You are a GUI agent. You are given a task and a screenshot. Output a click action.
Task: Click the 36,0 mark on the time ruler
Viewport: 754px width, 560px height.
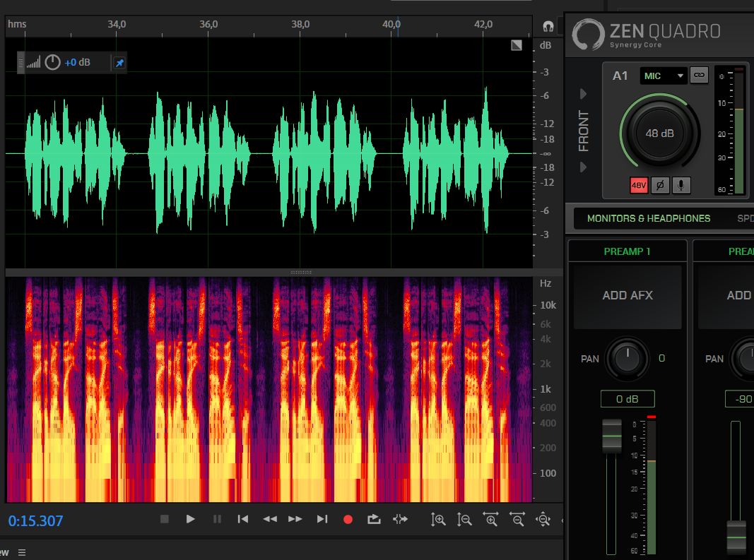coord(208,24)
